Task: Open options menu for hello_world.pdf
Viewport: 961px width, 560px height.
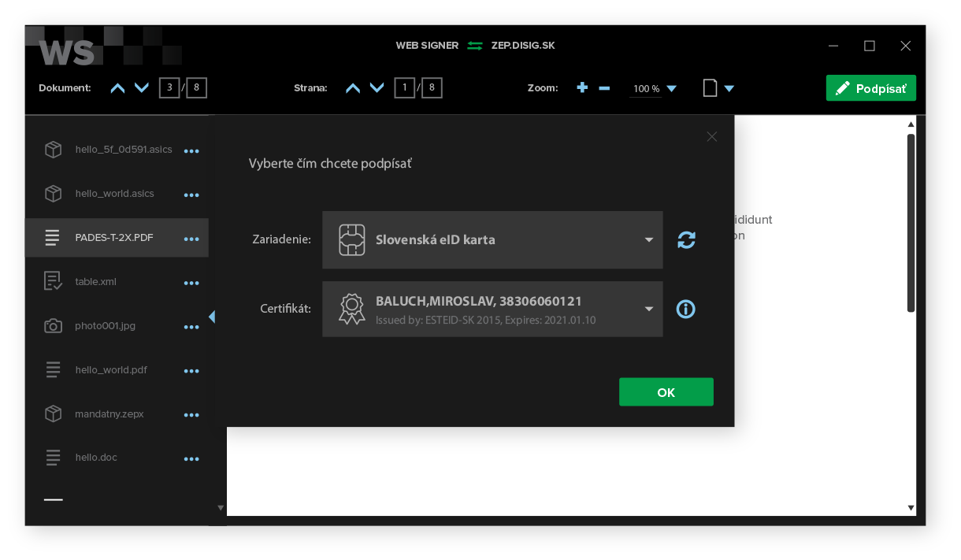Action: (x=191, y=372)
